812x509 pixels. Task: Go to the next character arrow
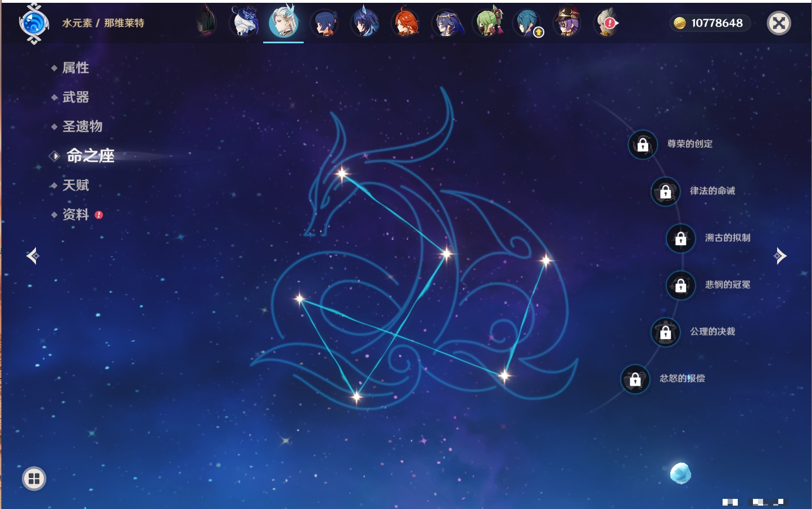click(x=780, y=256)
